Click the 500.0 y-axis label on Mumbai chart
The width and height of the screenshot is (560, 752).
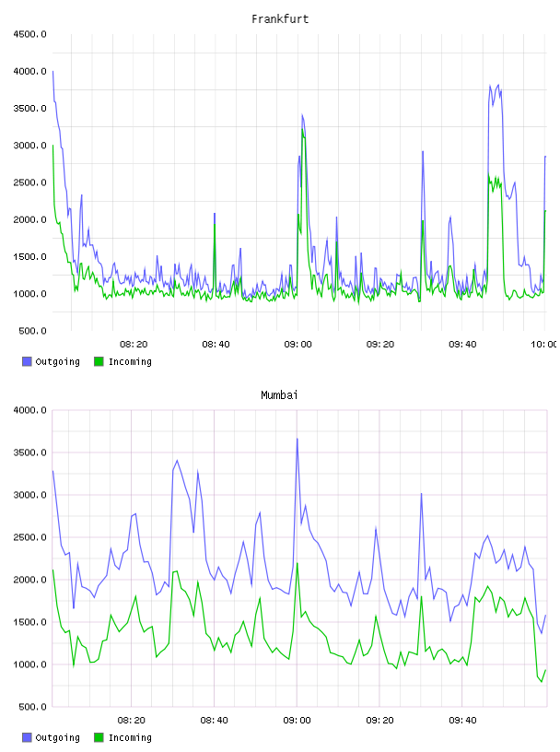[32, 707]
